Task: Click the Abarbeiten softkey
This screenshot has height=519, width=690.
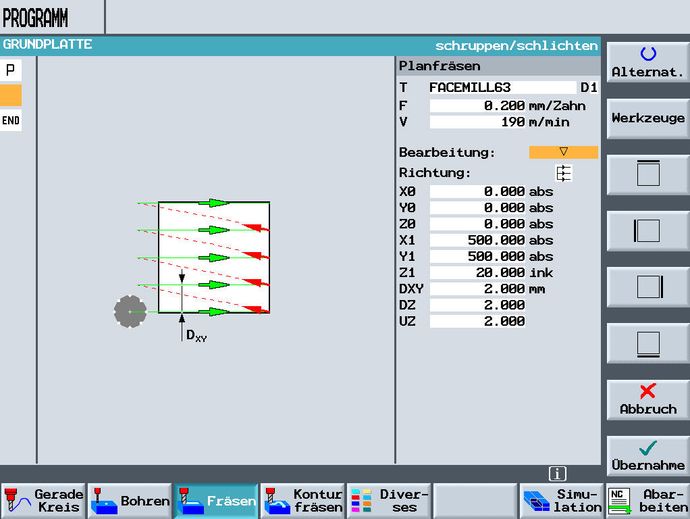Action: pyautogui.click(x=648, y=501)
